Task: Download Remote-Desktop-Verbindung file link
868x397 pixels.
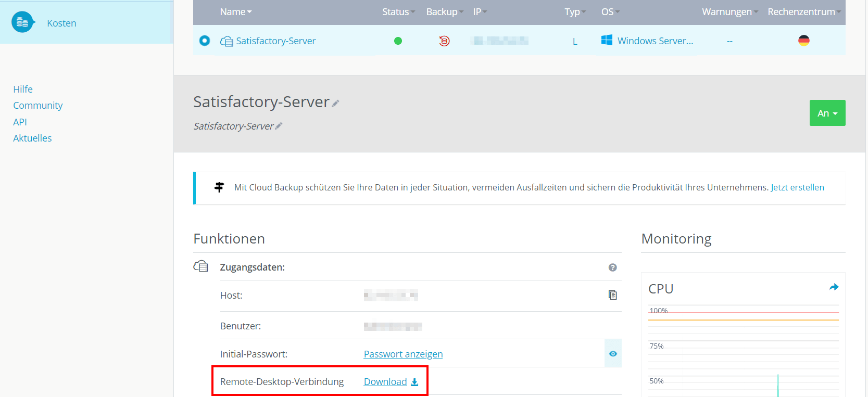Action: 385,381
